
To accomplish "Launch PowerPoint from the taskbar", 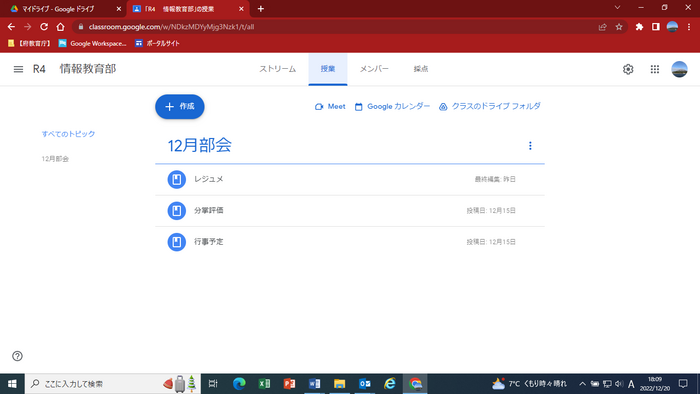I will pyautogui.click(x=289, y=384).
